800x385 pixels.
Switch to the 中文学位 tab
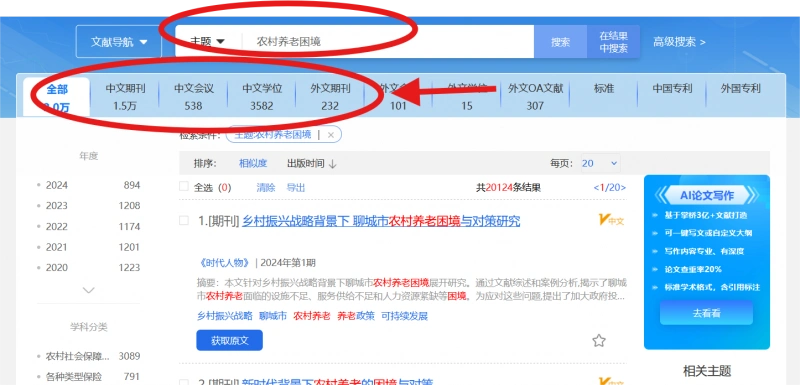(262, 97)
